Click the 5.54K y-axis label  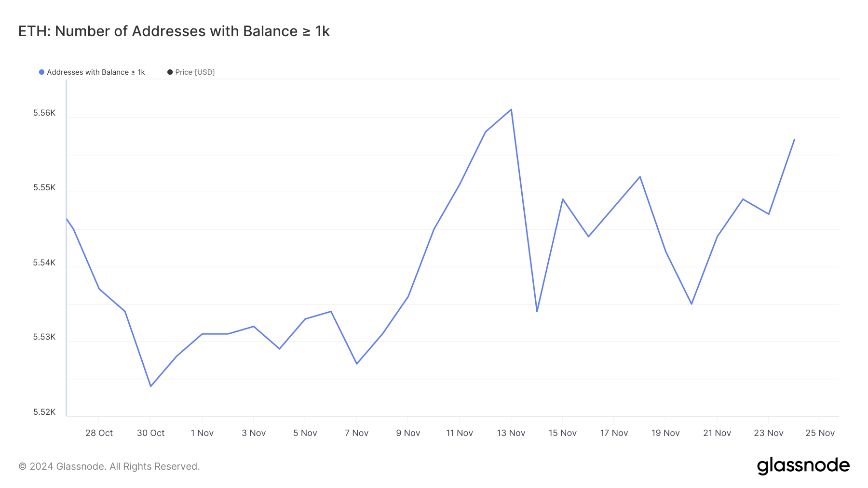point(44,263)
